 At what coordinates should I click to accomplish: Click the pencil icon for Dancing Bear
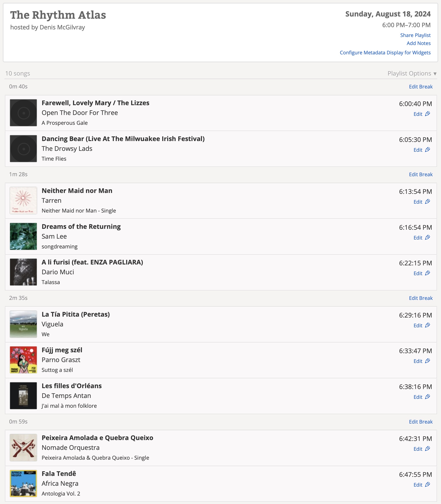point(427,150)
